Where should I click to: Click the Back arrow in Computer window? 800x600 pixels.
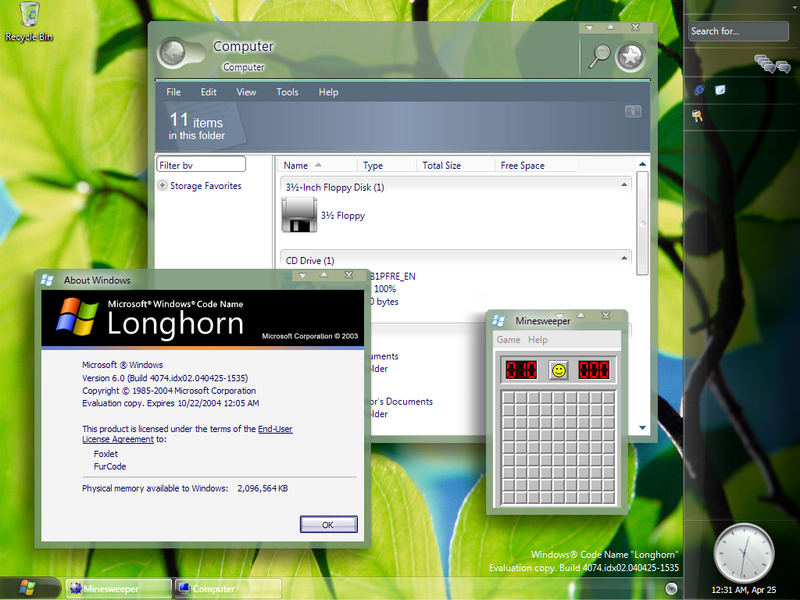pyautogui.click(x=172, y=52)
